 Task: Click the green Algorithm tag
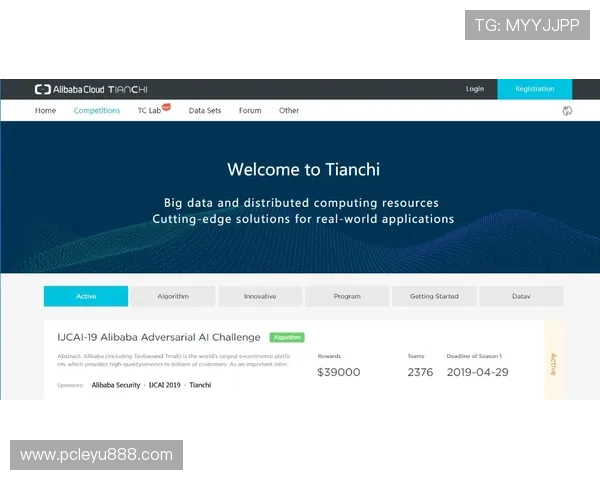[287, 338]
